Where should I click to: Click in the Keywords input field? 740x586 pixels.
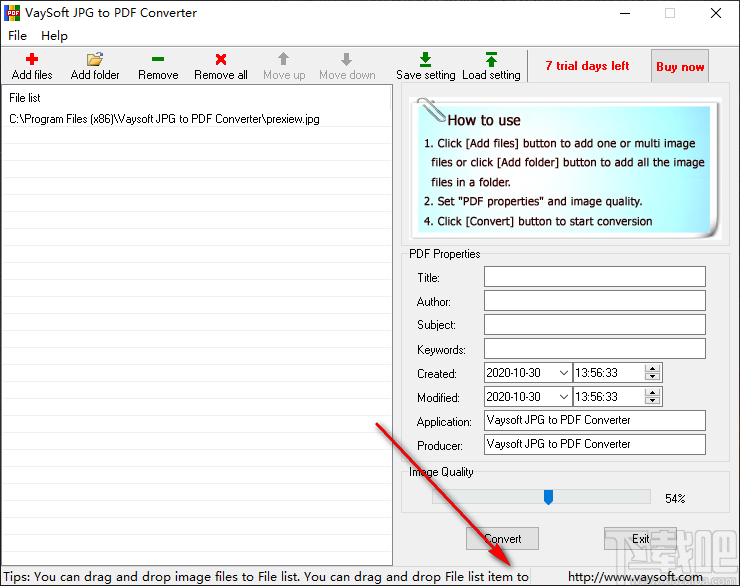(595, 349)
